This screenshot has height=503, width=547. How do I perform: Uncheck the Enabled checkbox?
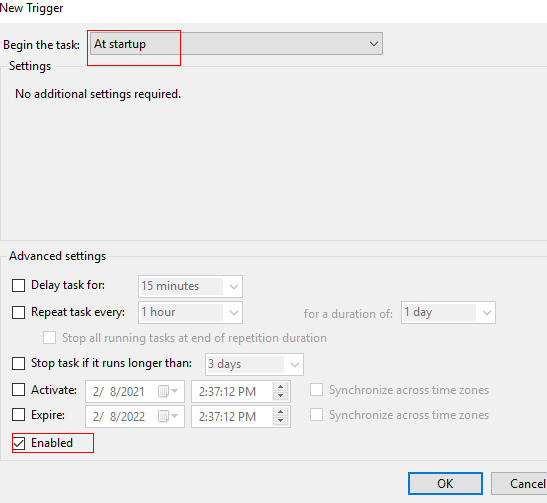click(x=18, y=443)
